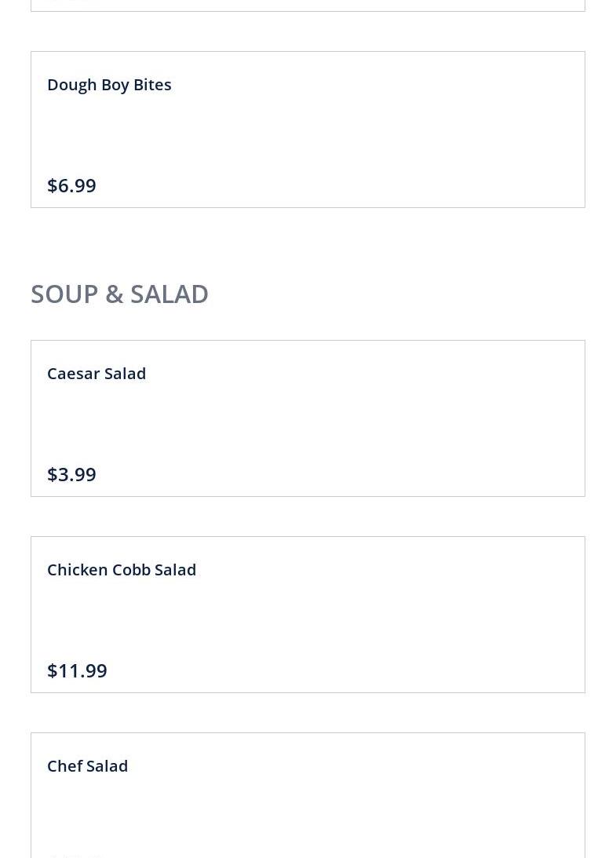Click the partially visible card above Dough Boy Bites
This screenshot has height=858, width=616.
(308, 5)
